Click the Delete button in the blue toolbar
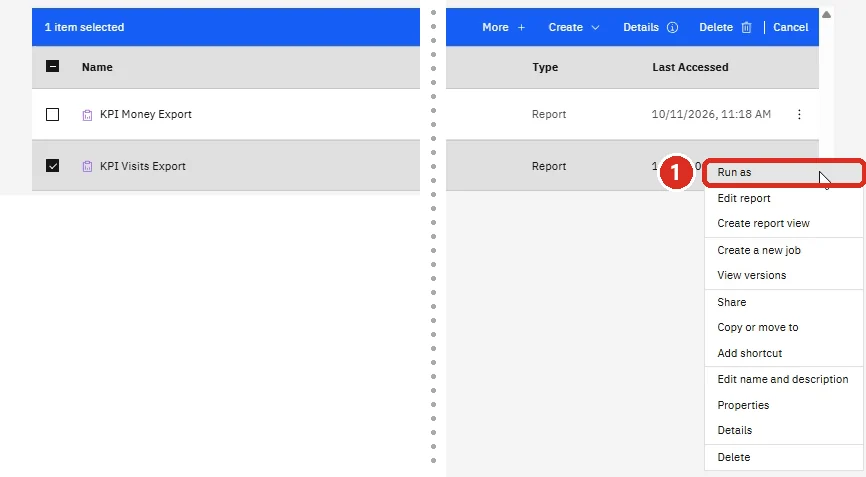Screen dimensions: 866x477 pos(725,27)
